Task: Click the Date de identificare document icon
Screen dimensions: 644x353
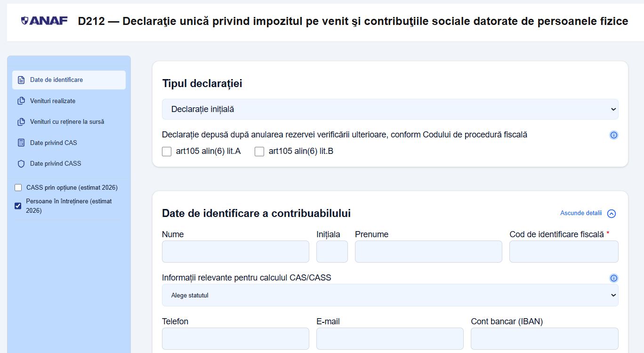Action: tap(21, 80)
